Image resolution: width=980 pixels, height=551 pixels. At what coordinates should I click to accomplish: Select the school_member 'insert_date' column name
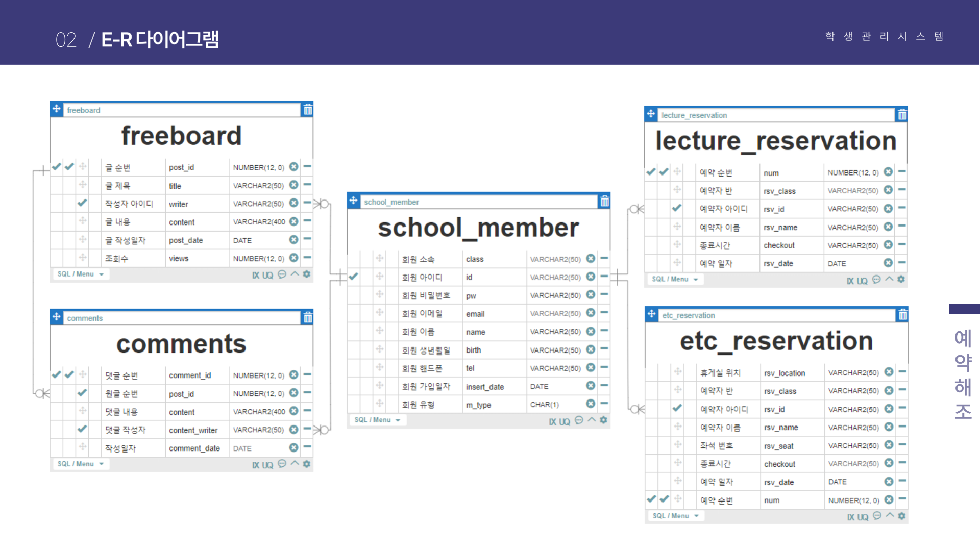pos(485,387)
